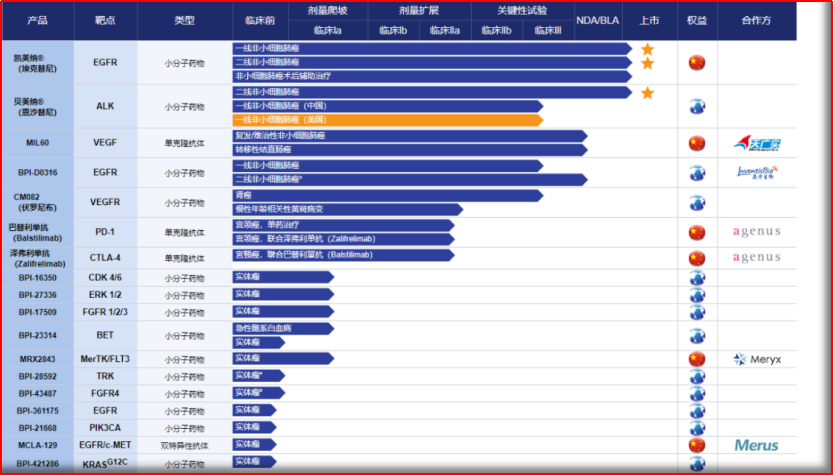Select the globe icon in the BPI-23314 row

(697, 335)
